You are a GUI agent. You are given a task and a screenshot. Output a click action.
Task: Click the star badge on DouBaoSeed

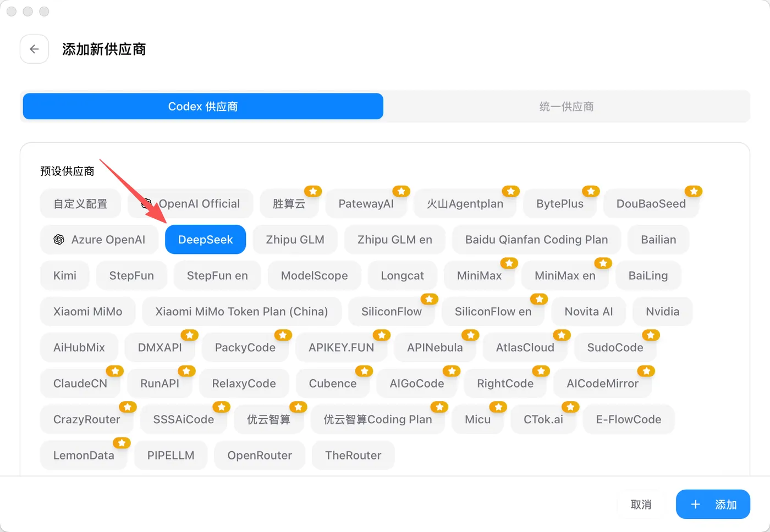click(694, 191)
